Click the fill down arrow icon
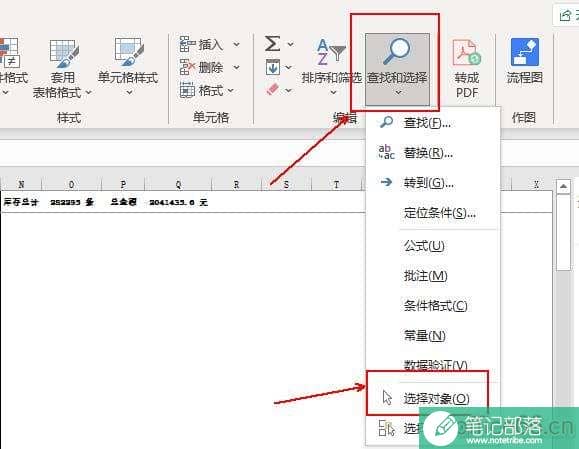This screenshot has height=449, width=579. (x=273, y=67)
